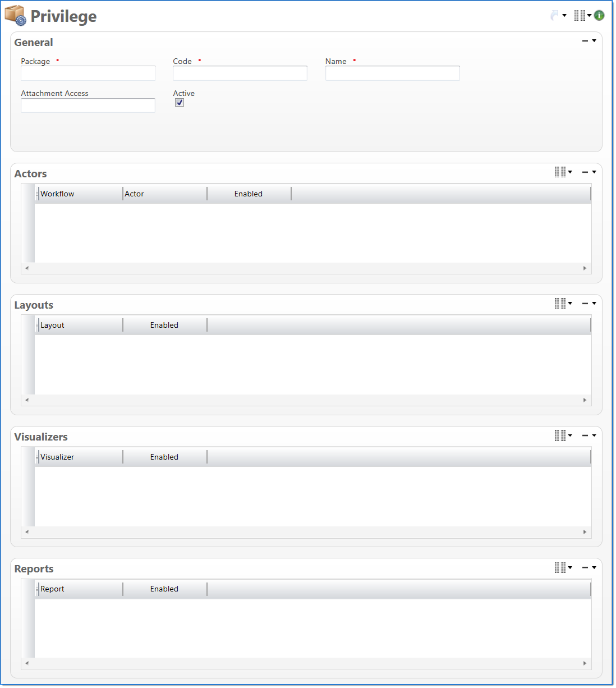Open the page-level column layout icon
Screen dimensions: 616x688
click(580, 16)
